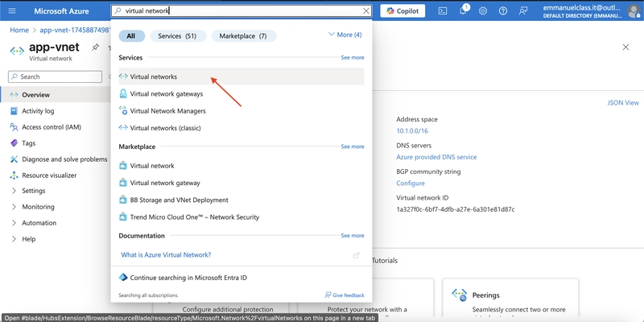See more Documentation results
644x322 pixels.
click(x=353, y=236)
